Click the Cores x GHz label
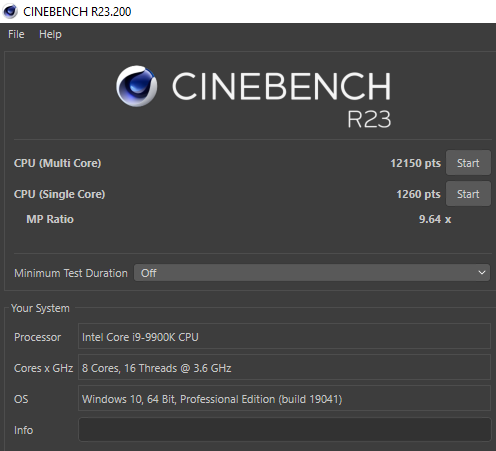The width and height of the screenshot is (496, 451). pyautogui.click(x=43, y=368)
